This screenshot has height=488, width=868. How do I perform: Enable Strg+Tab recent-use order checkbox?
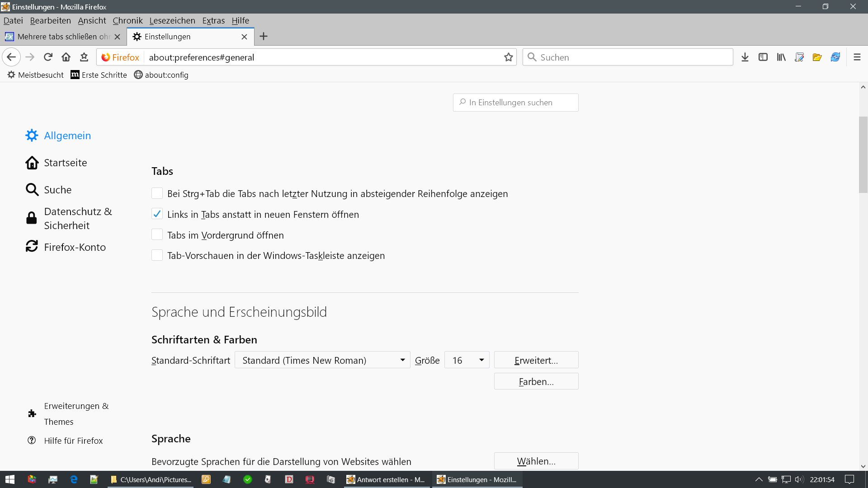pyautogui.click(x=157, y=193)
